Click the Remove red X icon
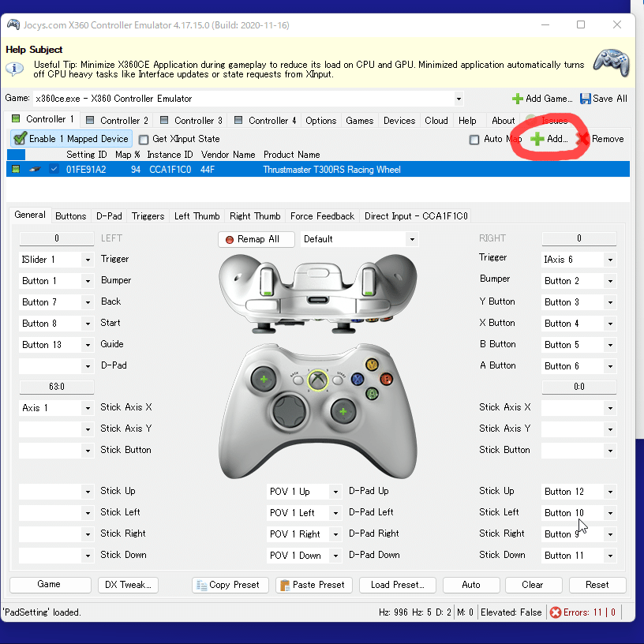Image resolution: width=644 pixels, height=644 pixels. pos(582,139)
